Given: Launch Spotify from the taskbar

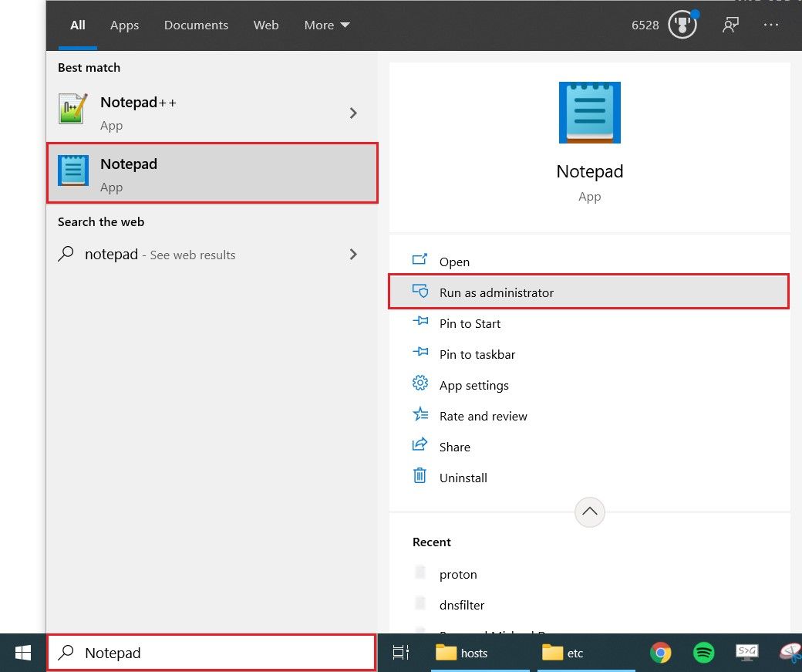Looking at the screenshot, I should click(x=704, y=653).
